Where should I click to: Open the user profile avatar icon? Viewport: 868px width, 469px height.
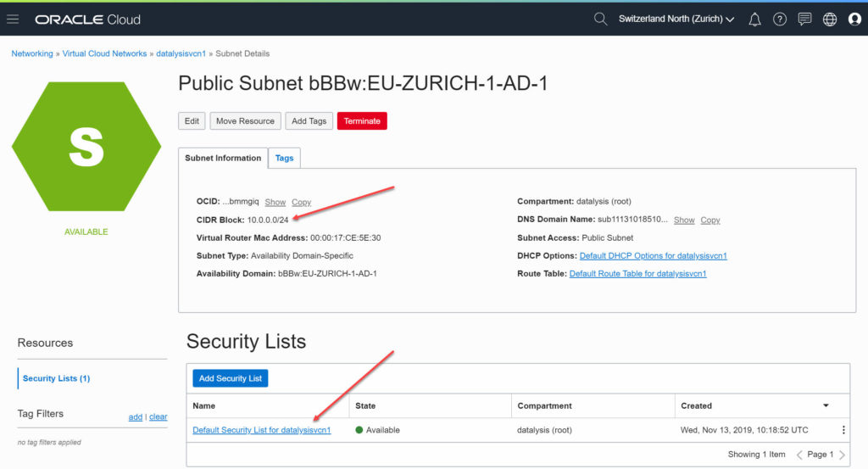click(x=854, y=20)
